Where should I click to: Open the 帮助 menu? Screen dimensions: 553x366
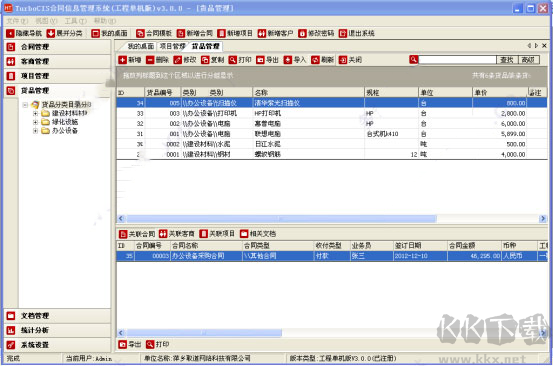pyautogui.click(x=105, y=21)
